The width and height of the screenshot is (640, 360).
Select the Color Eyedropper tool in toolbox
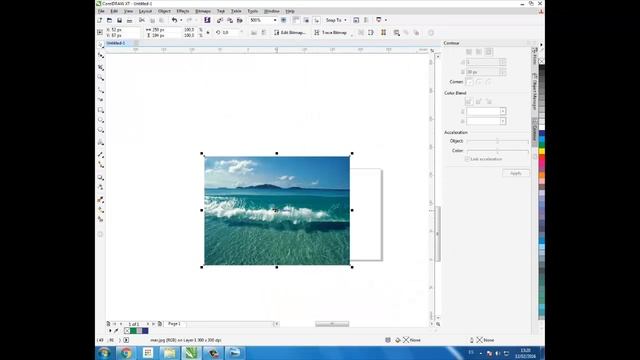[x=100, y=200]
